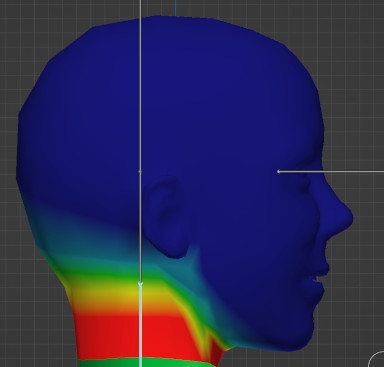
Task: Click the ear on the head model
Action: (166, 218)
